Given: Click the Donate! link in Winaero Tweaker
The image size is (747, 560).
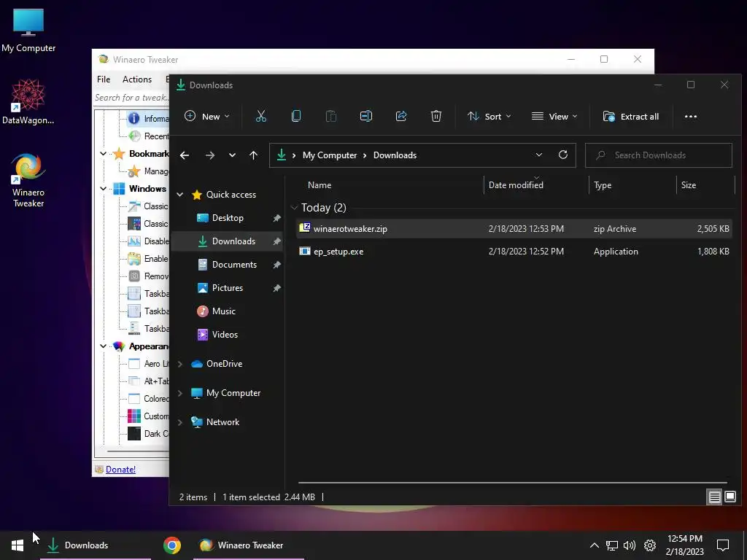Looking at the screenshot, I should click(120, 469).
